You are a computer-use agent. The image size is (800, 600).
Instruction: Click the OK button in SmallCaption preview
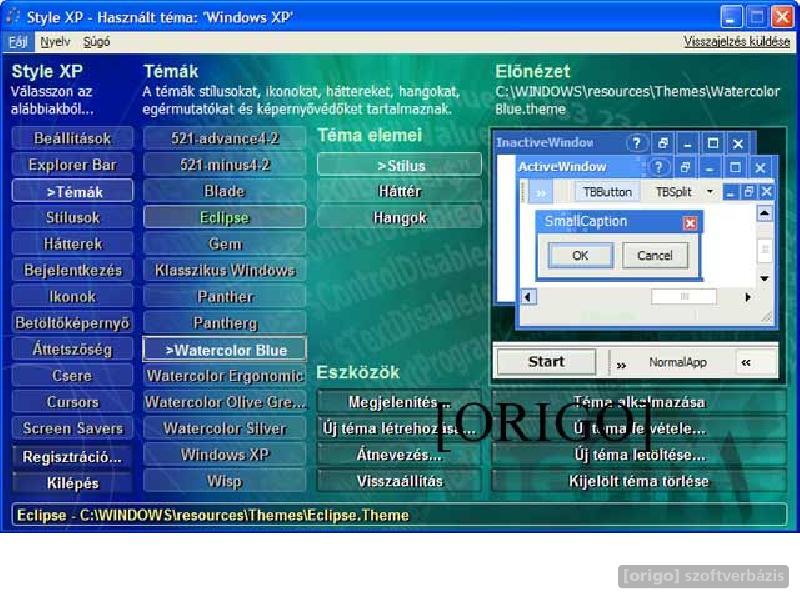tap(580, 255)
